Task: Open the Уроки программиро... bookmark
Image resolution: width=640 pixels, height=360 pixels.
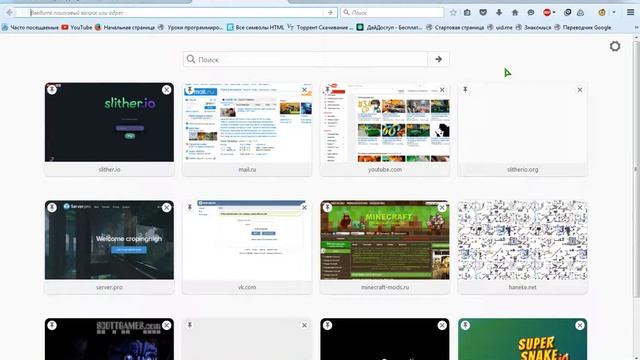Action: (x=190, y=27)
